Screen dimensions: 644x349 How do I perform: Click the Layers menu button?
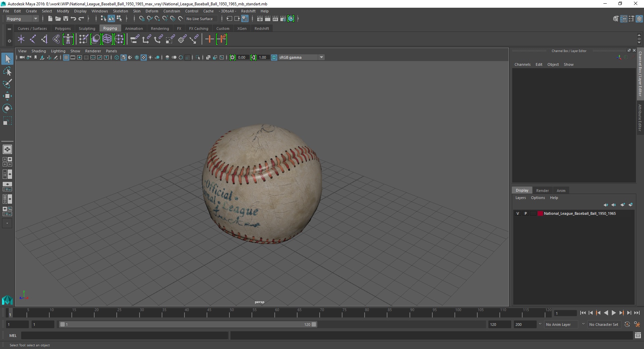click(x=521, y=198)
